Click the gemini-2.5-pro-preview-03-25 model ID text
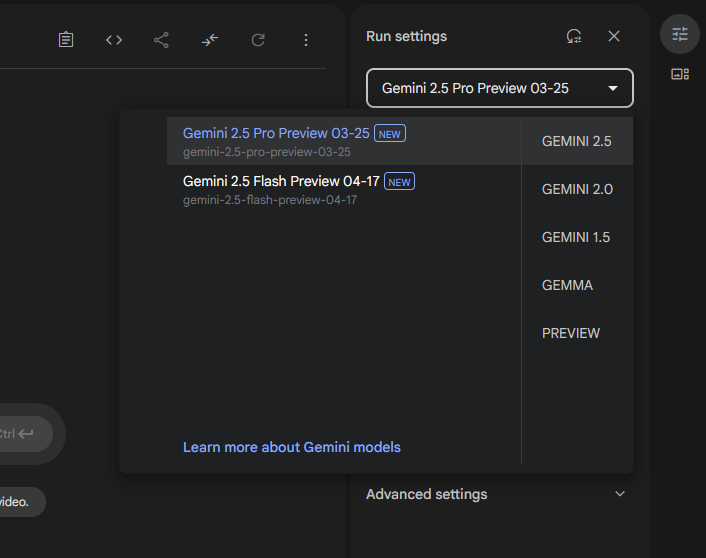This screenshot has height=558, width=706. (x=267, y=152)
